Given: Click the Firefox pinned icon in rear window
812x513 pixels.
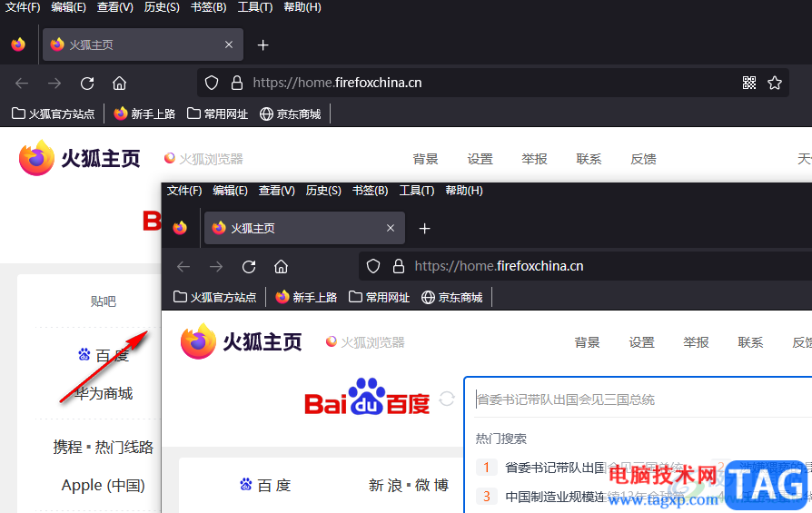Looking at the screenshot, I should tap(18, 44).
